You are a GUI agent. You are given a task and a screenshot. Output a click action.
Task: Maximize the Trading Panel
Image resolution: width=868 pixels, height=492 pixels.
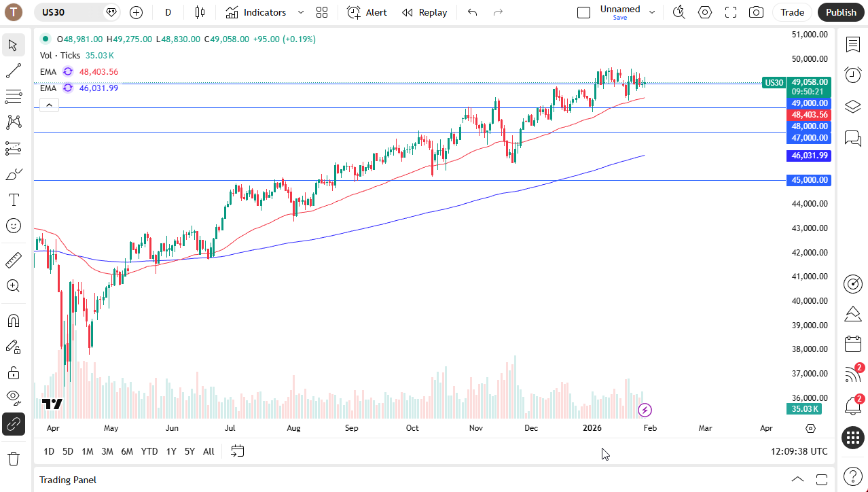pos(821,480)
